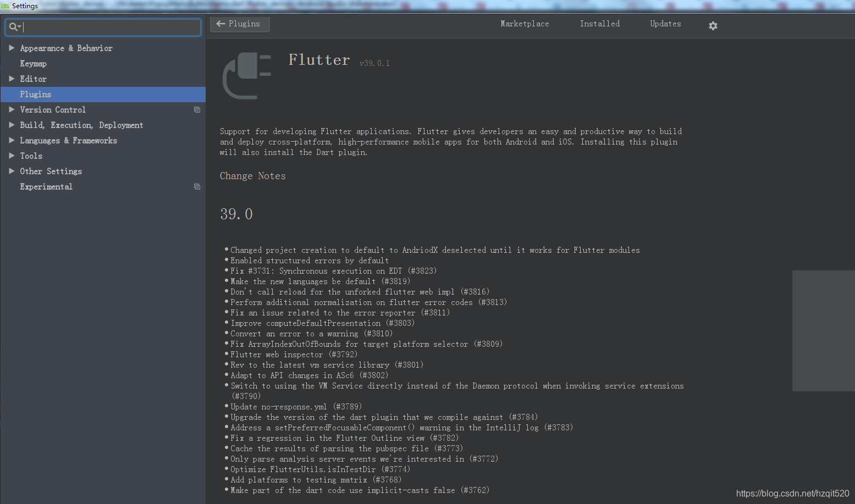
Task: Click 'Improve computeDefaultPresentation (#3803)' note
Action: [x=322, y=323]
